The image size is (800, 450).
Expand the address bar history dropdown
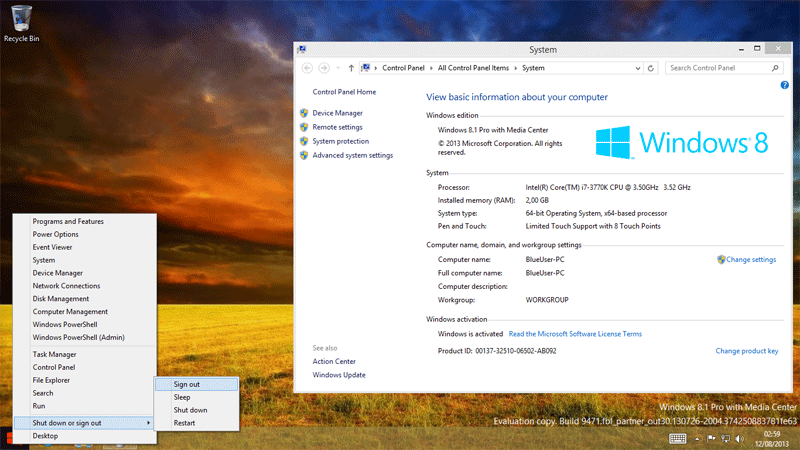click(x=638, y=68)
